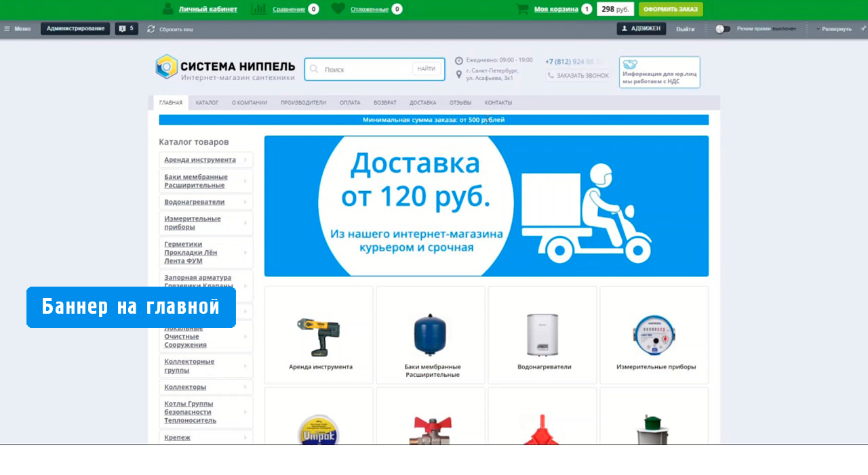The height and width of the screenshot is (475, 868).
Task: Open the Контакты menu item
Action: 498,103
